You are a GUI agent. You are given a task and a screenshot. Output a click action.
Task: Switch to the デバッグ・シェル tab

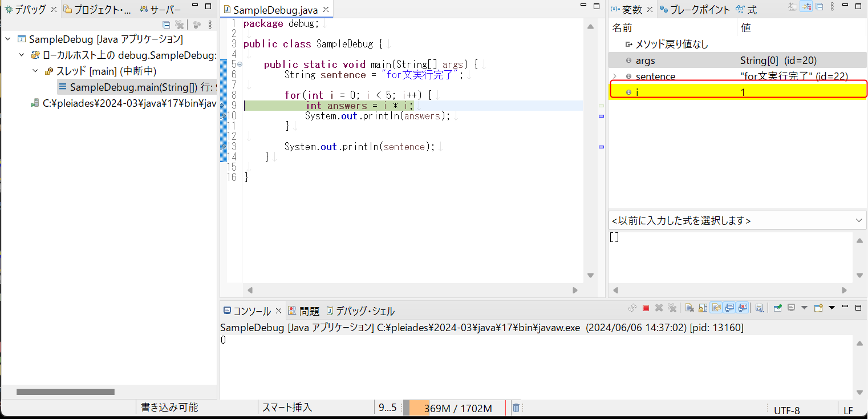[x=360, y=311]
